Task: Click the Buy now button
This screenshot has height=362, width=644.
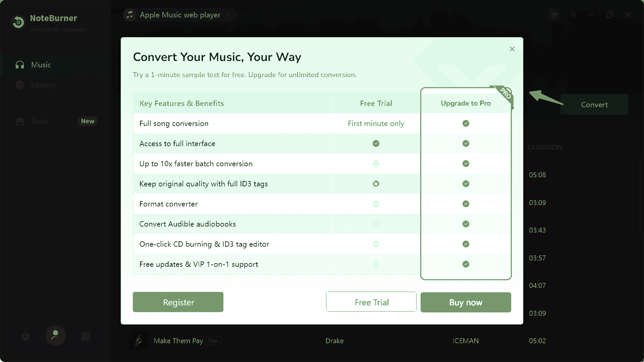Action: pos(466,302)
